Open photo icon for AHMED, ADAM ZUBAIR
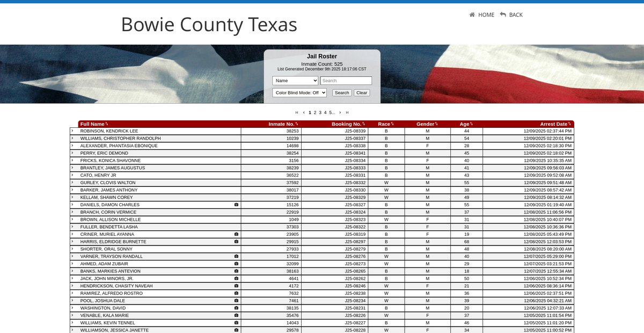This screenshot has width=644, height=333. click(x=236, y=264)
